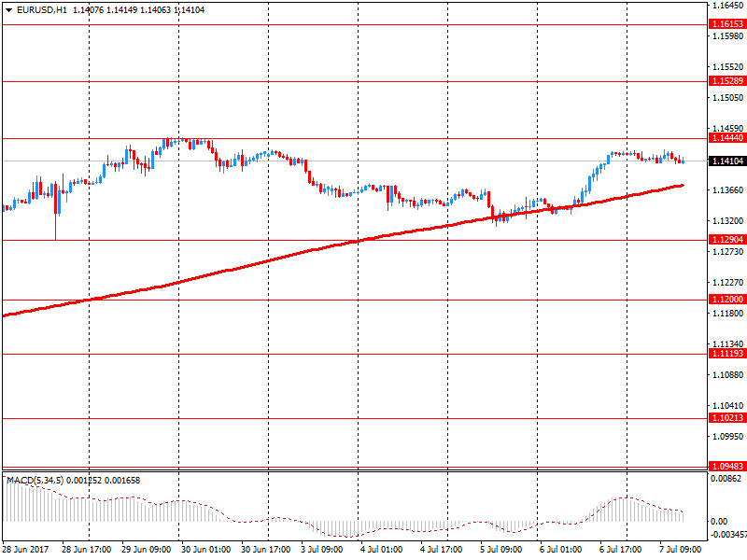Select the OHLC values 1.14076 1.14149 1.14063 1.14104
This screenshot has height=560, width=747.
138,10
